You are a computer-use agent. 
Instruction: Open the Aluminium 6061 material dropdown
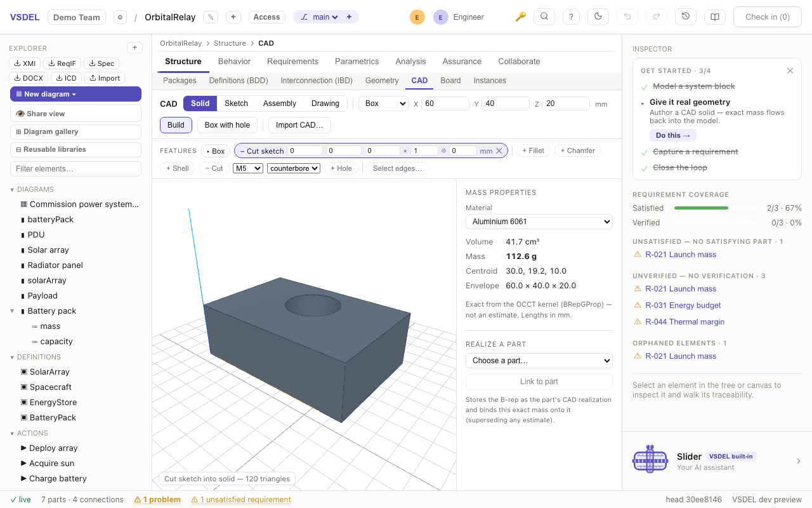pos(539,222)
